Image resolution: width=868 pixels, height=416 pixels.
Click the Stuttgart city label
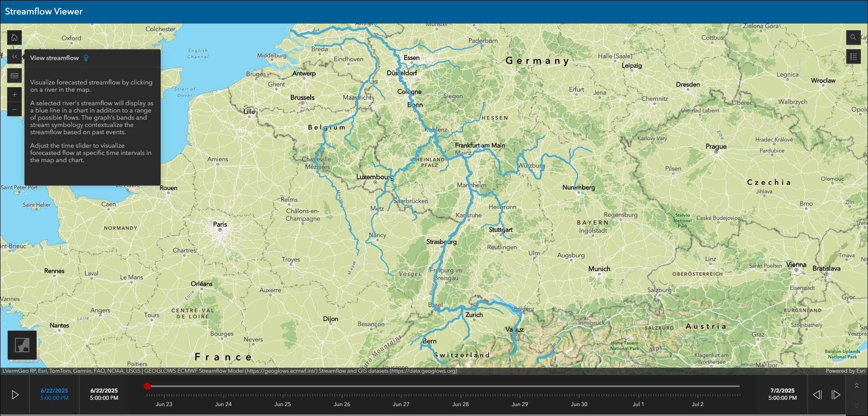(x=501, y=229)
